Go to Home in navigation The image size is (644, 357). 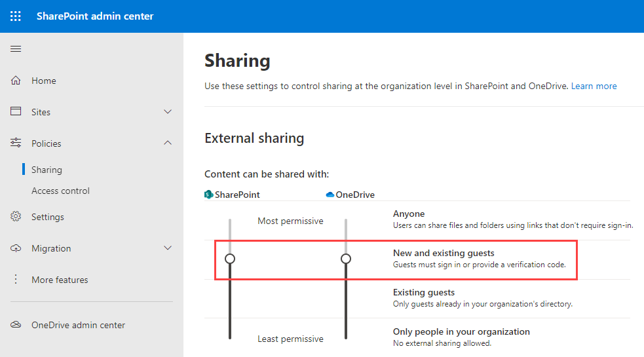43,81
